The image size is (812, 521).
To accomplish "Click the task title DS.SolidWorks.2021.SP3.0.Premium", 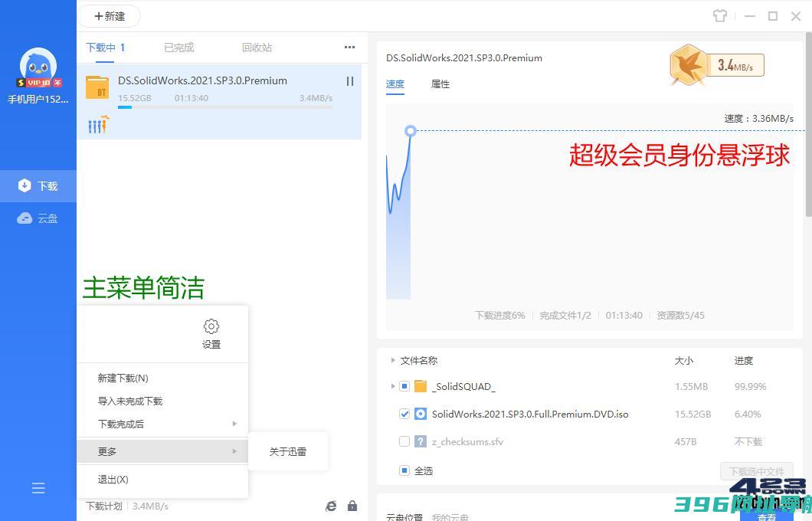I will (202, 80).
